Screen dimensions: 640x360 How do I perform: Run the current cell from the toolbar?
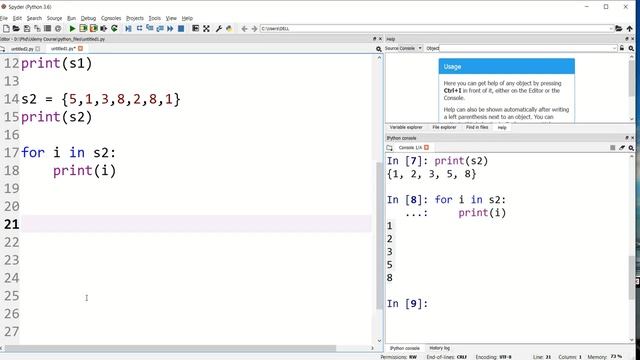pos(83,29)
